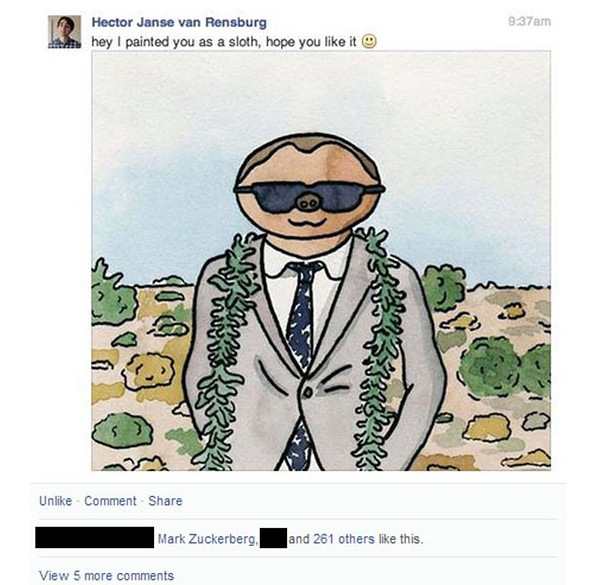Unlike the sloth painting post
The image size is (600, 585).
click(55, 501)
